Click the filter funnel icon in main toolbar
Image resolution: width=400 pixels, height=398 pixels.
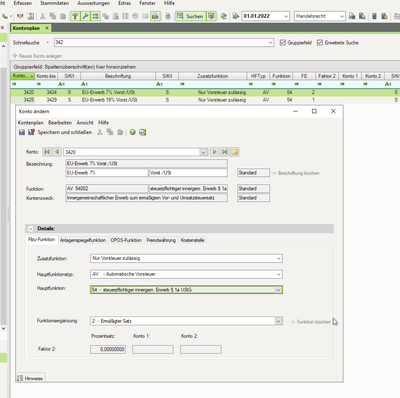(75, 16)
